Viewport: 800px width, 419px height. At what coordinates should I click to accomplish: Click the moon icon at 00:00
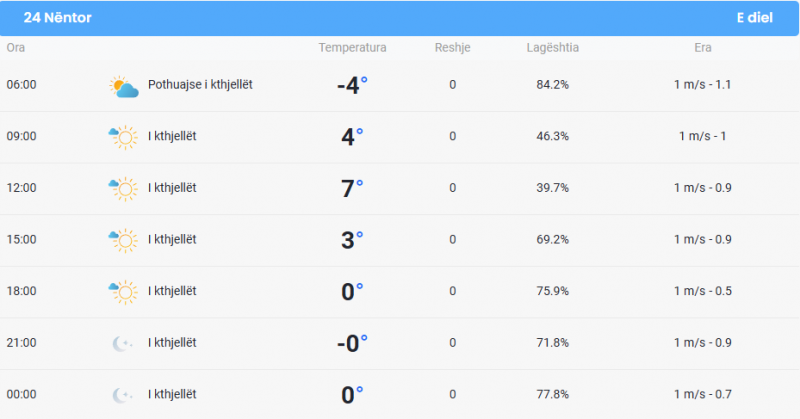(122, 395)
